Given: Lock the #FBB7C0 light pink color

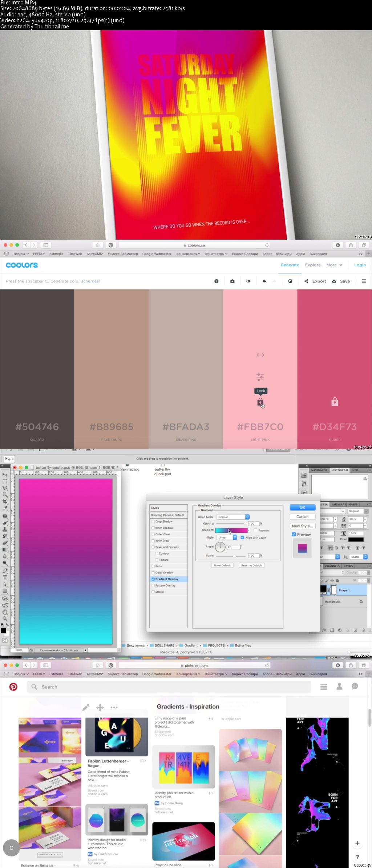Looking at the screenshot, I should 260,402.
